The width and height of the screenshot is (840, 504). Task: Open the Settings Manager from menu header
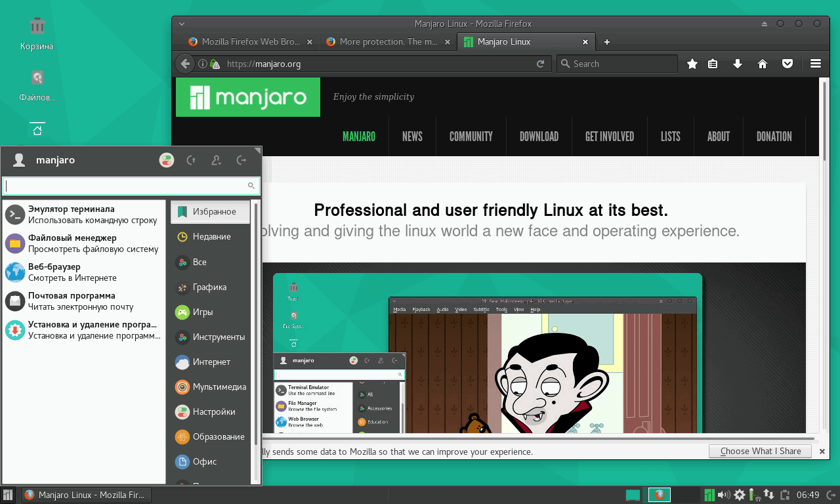(x=167, y=160)
